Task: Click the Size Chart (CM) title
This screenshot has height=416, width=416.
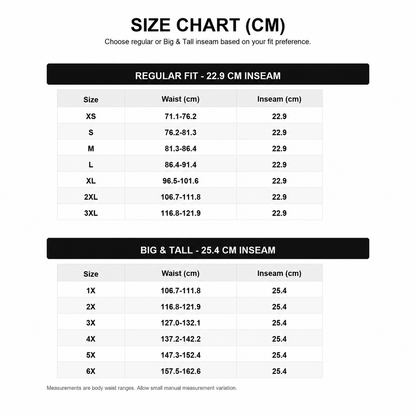Action: pos(208,25)
